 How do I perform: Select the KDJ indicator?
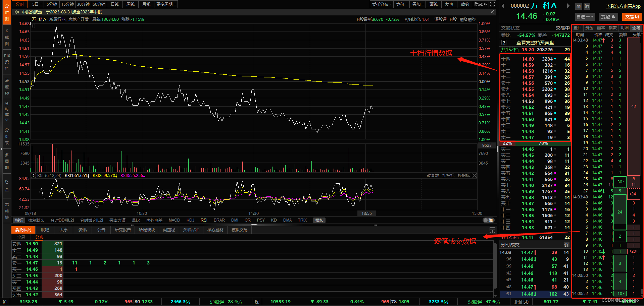[190, 220]
